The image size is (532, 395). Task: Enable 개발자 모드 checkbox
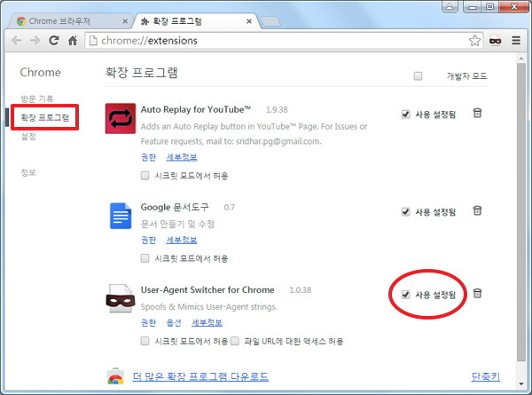418,76
